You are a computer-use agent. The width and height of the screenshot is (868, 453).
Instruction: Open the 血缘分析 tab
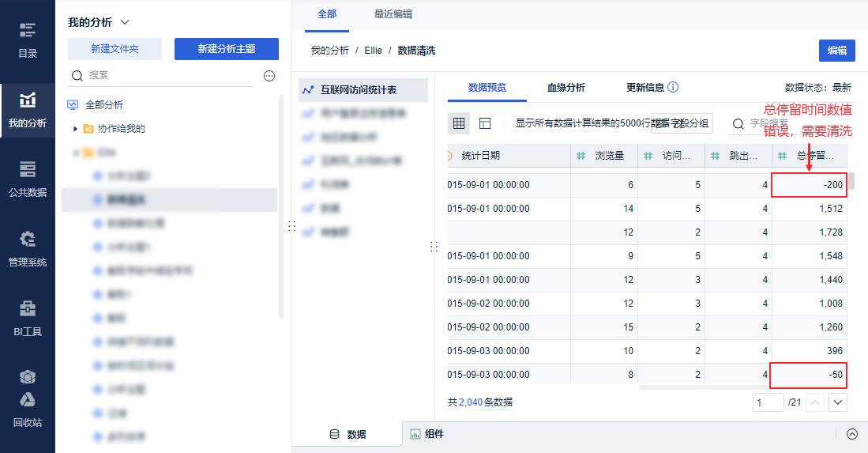click(x=566, y=88)
